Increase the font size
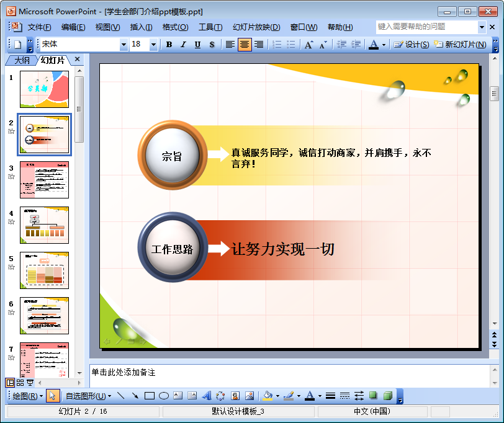Viewport: 504px width, 423px height. coord(308,44)
